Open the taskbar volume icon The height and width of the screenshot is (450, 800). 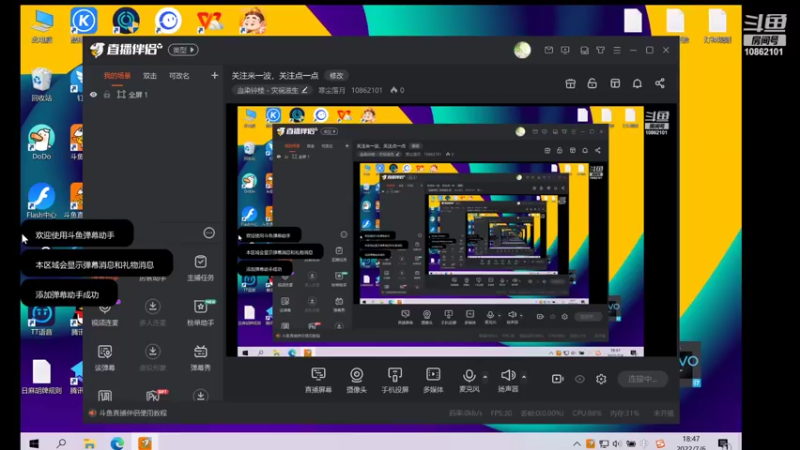[x=617, y=444]
